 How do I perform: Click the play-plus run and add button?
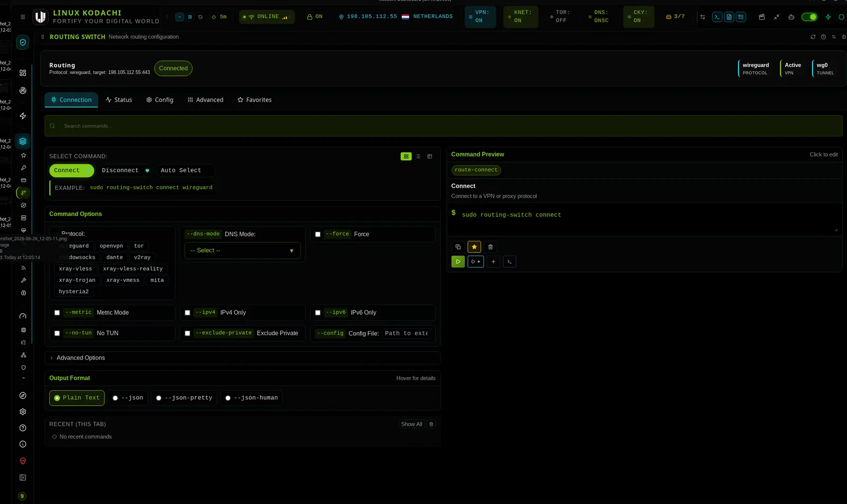[476, 262]
